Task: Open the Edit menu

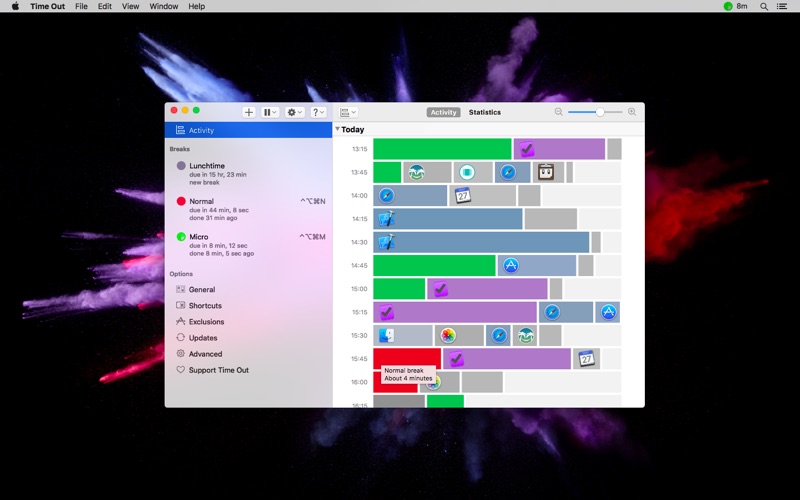Action: 105,6
